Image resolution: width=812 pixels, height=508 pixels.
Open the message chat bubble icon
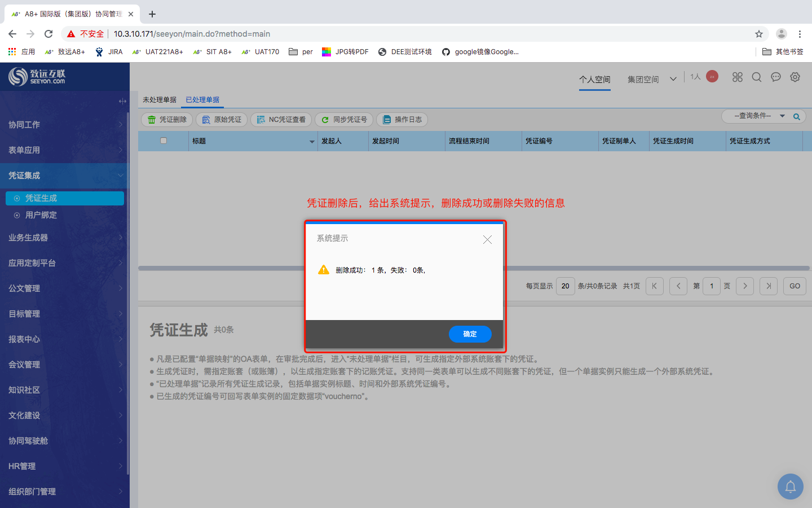tap(776, 77)
